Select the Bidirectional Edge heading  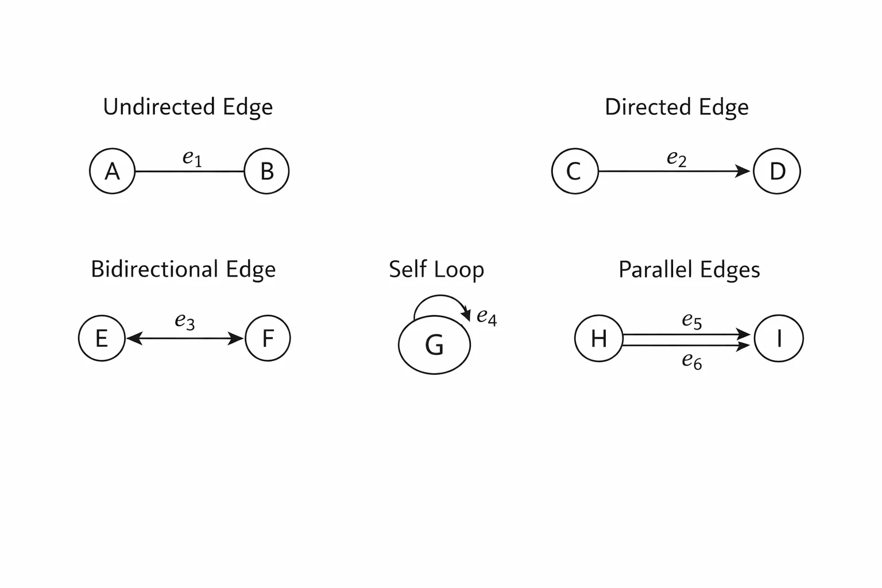click(183, 270)
